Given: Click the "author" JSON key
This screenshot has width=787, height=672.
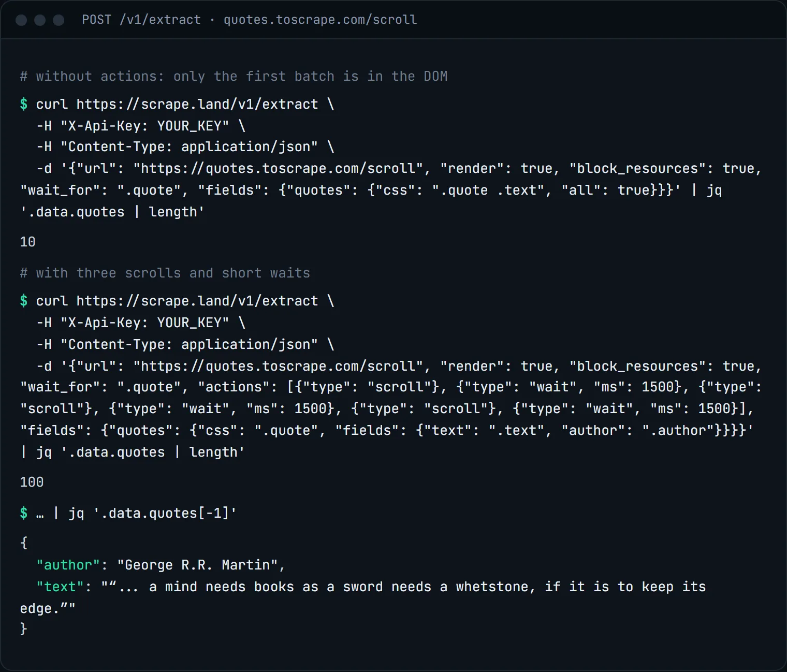Looking at the screenshot, I should pyautogui.click(x=68, y=565).
